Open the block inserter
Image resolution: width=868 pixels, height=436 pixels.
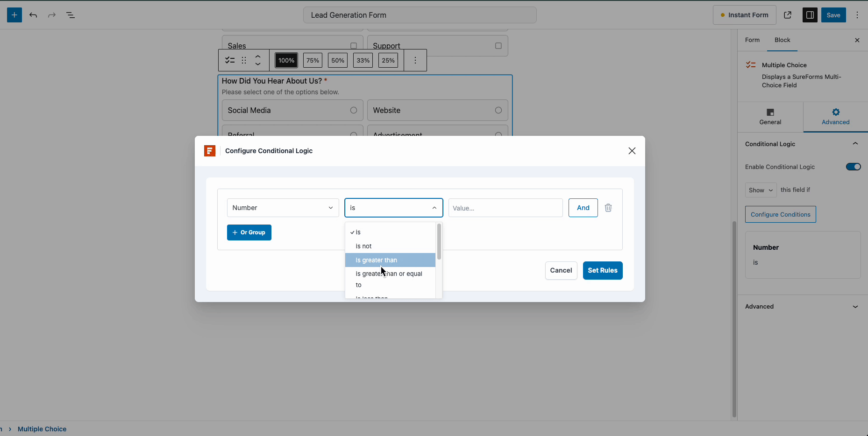[14, 15]
